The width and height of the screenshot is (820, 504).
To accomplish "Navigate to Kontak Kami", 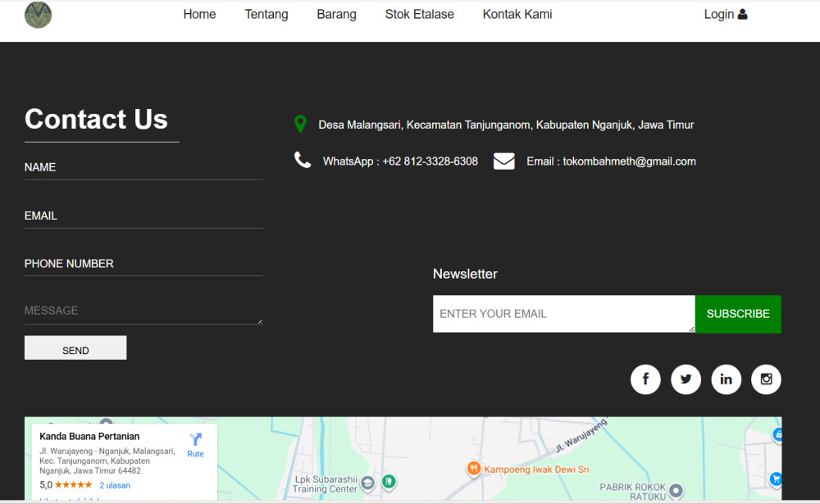I will click(517, 14).
